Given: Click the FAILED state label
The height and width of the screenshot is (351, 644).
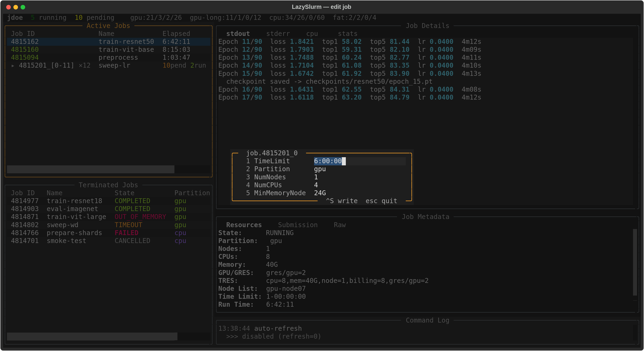Looking at the screenshot, I should point(126,233).
